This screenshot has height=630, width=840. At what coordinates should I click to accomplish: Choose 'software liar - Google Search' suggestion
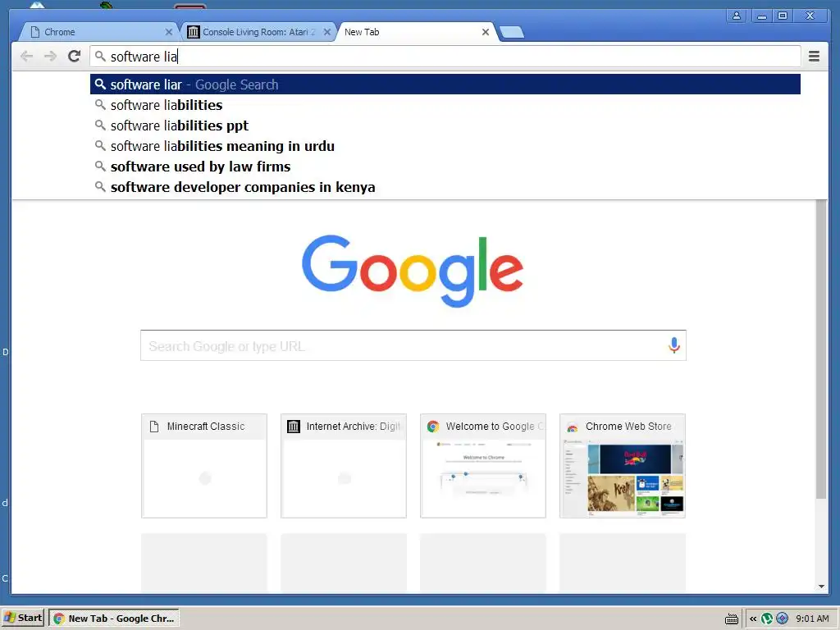click(x=445, y=84)
